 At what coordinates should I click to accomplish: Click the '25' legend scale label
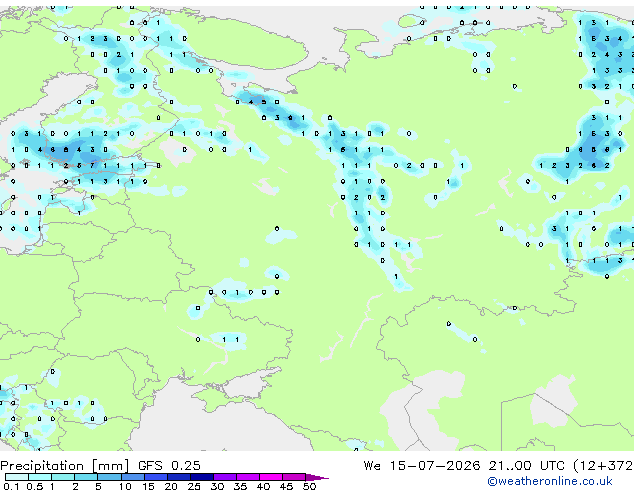point(194,486)
